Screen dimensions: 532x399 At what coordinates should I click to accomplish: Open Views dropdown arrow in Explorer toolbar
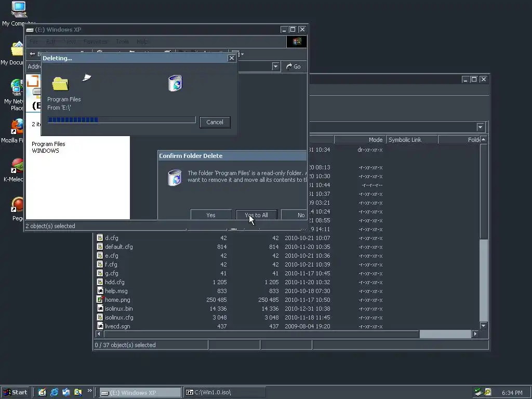[x=242, y=54]
